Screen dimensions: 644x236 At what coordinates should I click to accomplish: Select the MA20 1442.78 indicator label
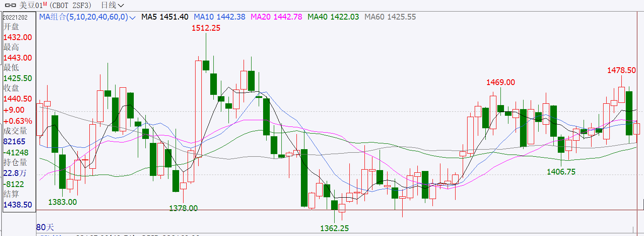[276, 17]
